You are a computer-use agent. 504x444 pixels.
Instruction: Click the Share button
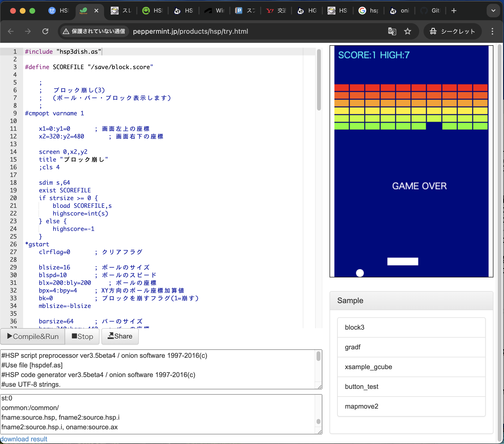120,336
